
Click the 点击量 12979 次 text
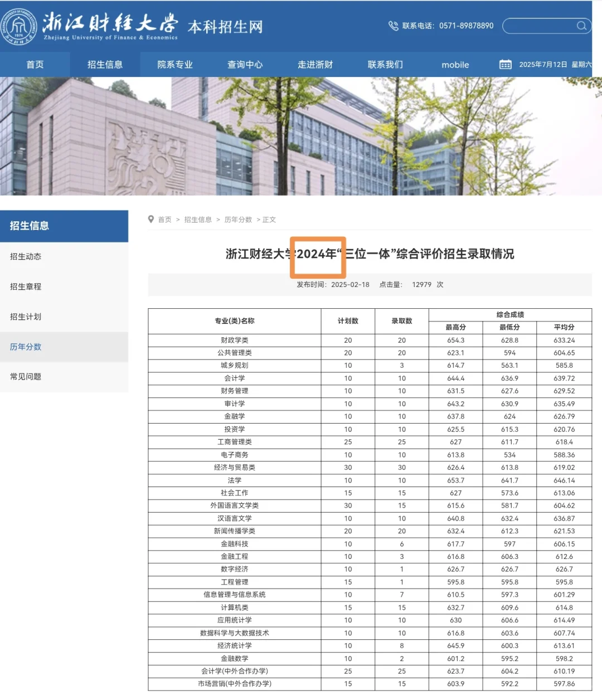pos(411,284)
